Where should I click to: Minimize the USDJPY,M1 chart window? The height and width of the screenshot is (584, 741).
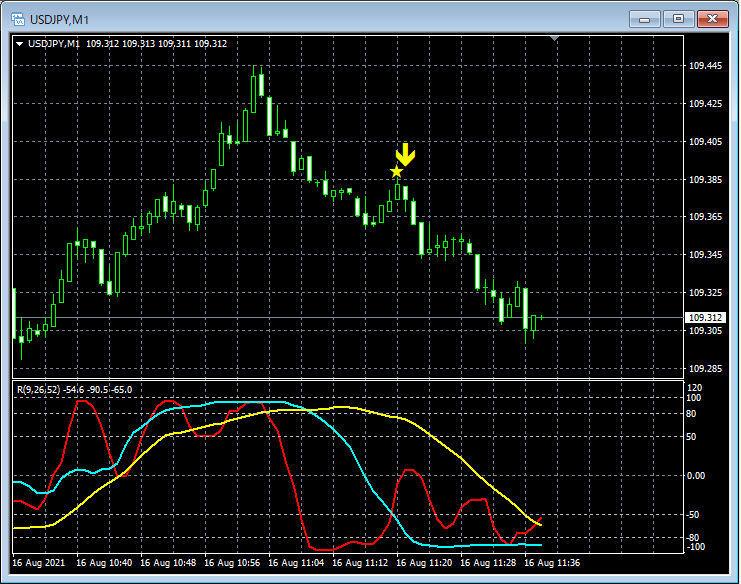click(x=645, y=19)
